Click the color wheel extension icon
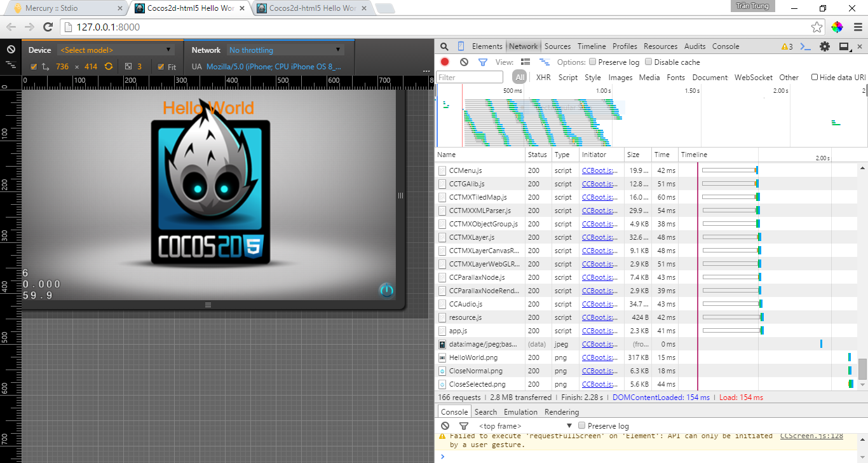Screen dimensions: 868x463 point(837,27)
